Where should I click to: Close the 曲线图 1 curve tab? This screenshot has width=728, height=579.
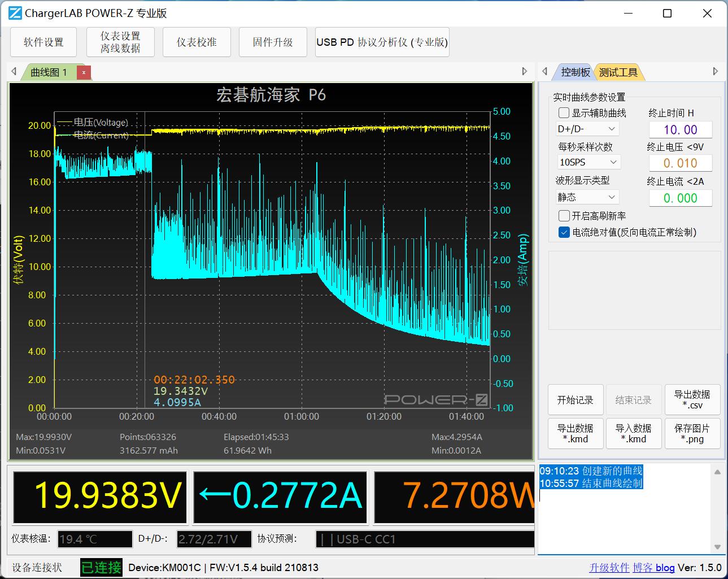pos(84,72)
